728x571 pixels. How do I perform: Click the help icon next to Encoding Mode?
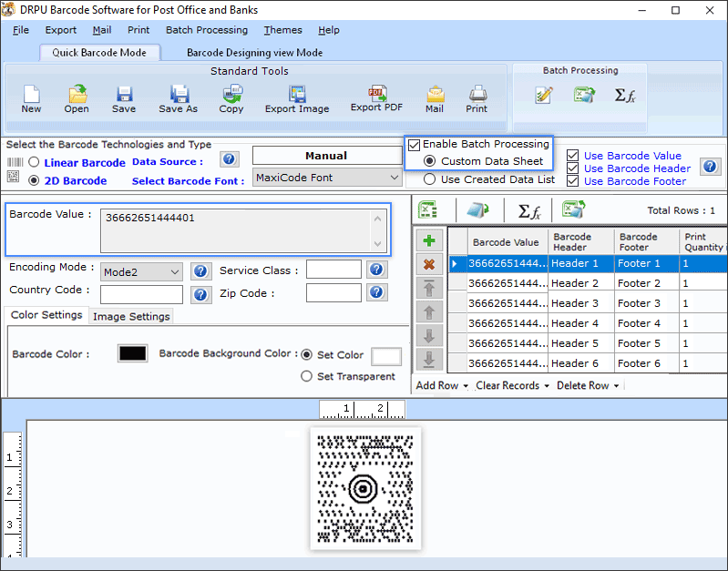200,271
